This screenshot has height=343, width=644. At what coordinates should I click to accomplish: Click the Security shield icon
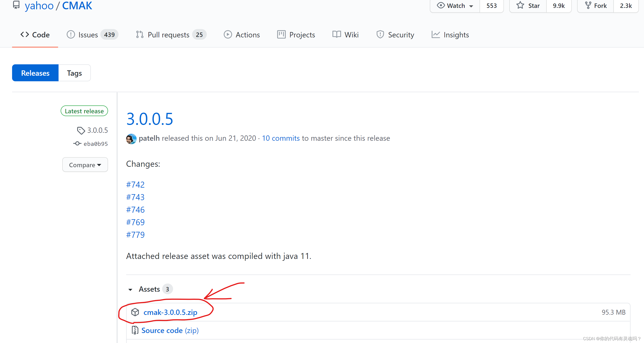coord(380,34)
